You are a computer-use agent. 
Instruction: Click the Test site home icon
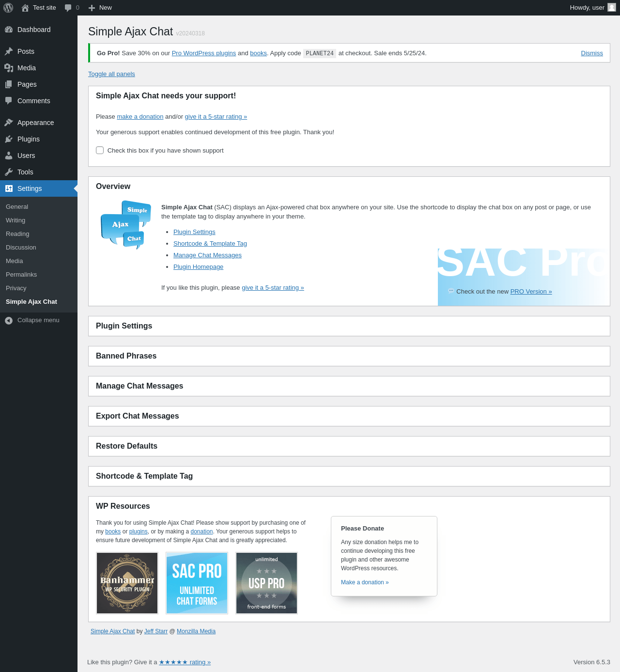[25, 8]
